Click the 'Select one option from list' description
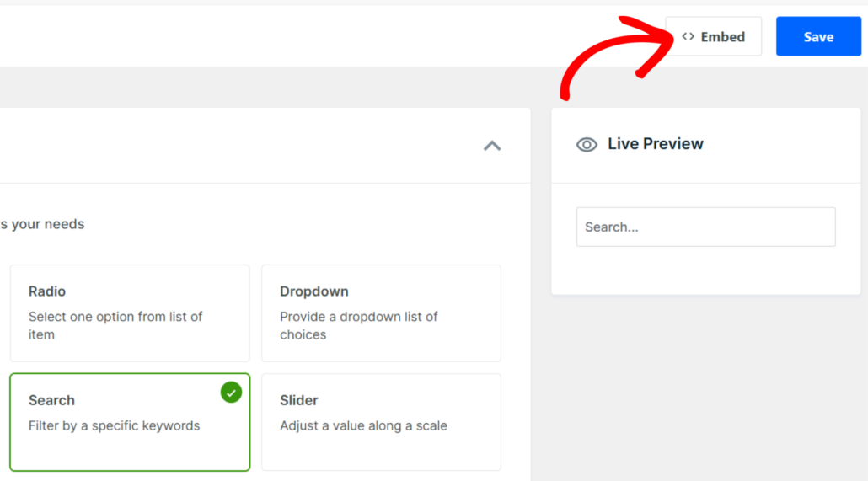868x481 pixels. pyautogui.click(x=115, y=326)
